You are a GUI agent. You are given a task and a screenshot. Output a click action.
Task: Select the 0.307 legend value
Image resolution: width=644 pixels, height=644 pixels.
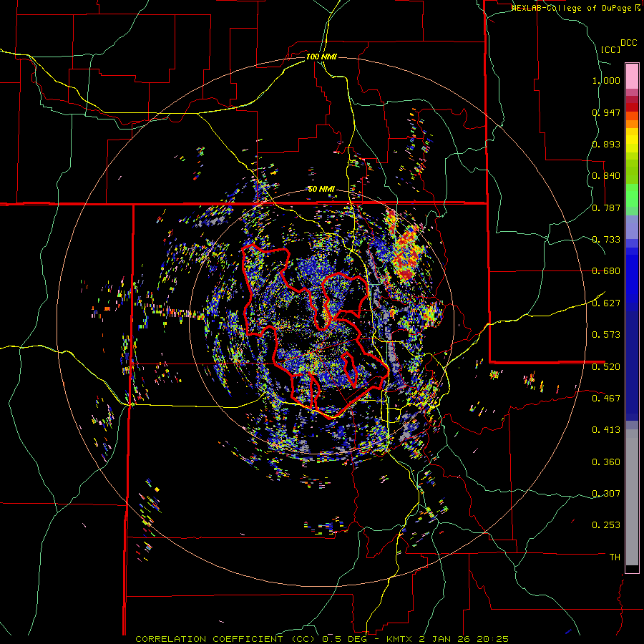coord(606,493)
